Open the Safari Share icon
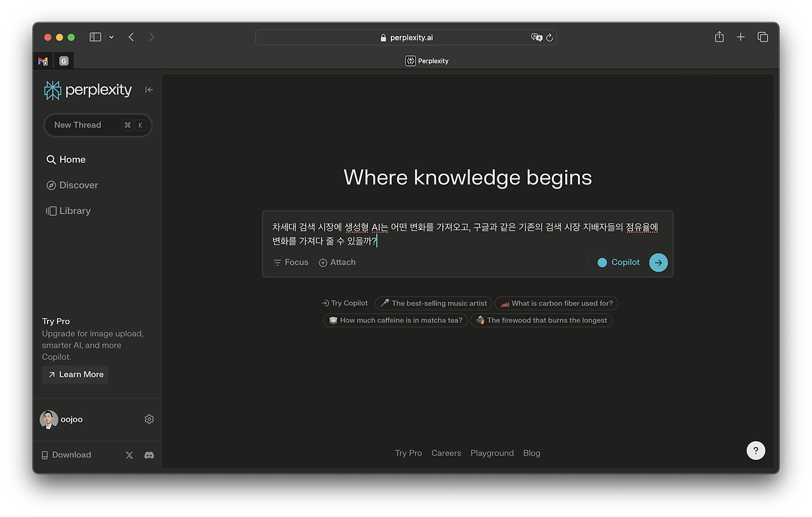Screen dimensions: 812x517 (x=719, y=37)
